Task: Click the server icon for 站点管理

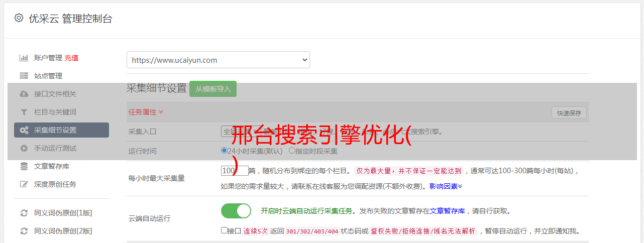Action: pos(24,76)
